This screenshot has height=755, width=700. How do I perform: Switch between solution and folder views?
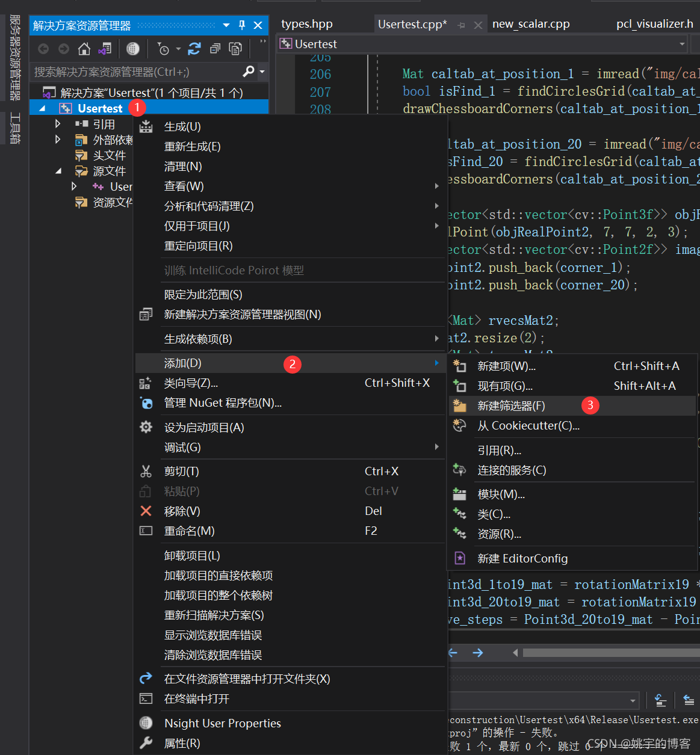[105, 49]
